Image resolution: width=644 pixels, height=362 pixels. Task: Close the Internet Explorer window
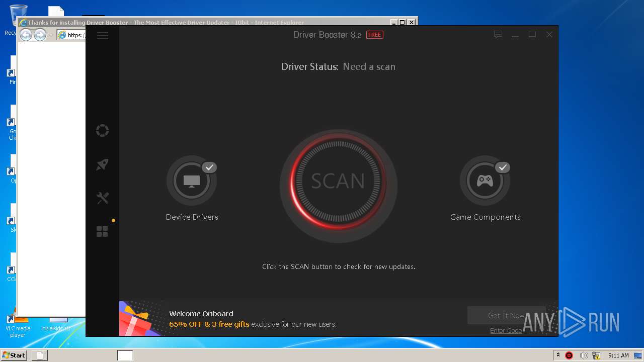click(x=412, y=22)
